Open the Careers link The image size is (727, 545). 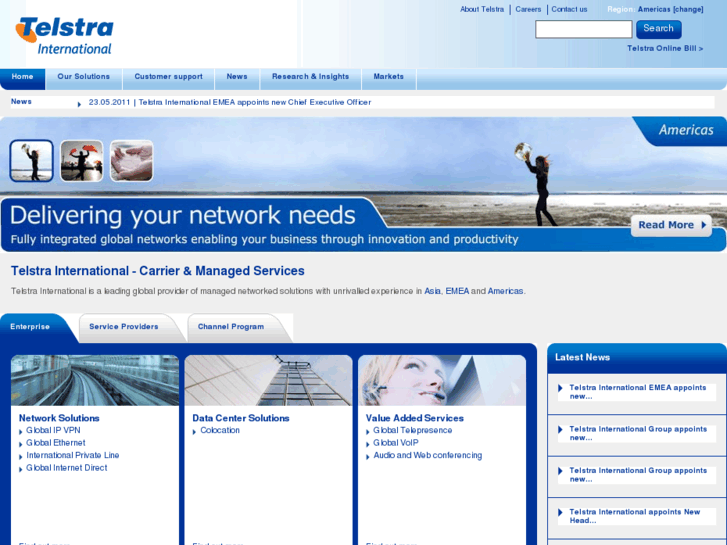(x=528, y=9)
